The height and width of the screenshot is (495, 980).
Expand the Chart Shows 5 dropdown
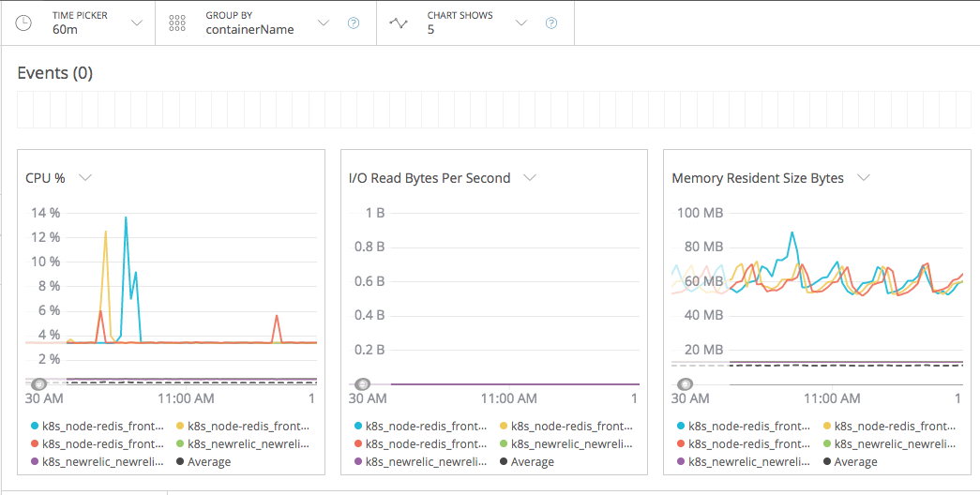pyautogui.click(x=521, y=22)
